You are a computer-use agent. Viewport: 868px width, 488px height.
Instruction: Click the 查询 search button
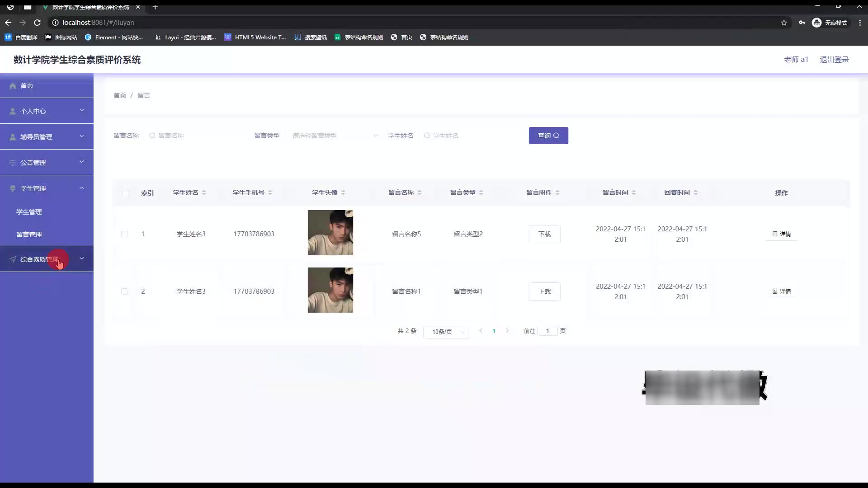point(548,136)
